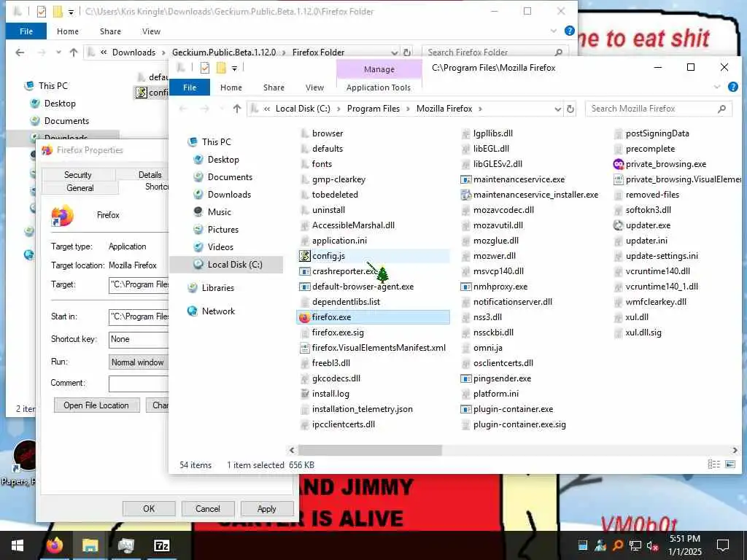Viewport: 747px width, 560px height.
Task: Open recent locations dropdown in Firefox Folder window
Action: pyautogui.click(x=58, y=52)
